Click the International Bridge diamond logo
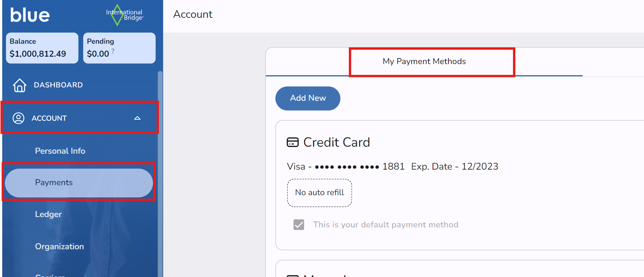 [118, 15]
